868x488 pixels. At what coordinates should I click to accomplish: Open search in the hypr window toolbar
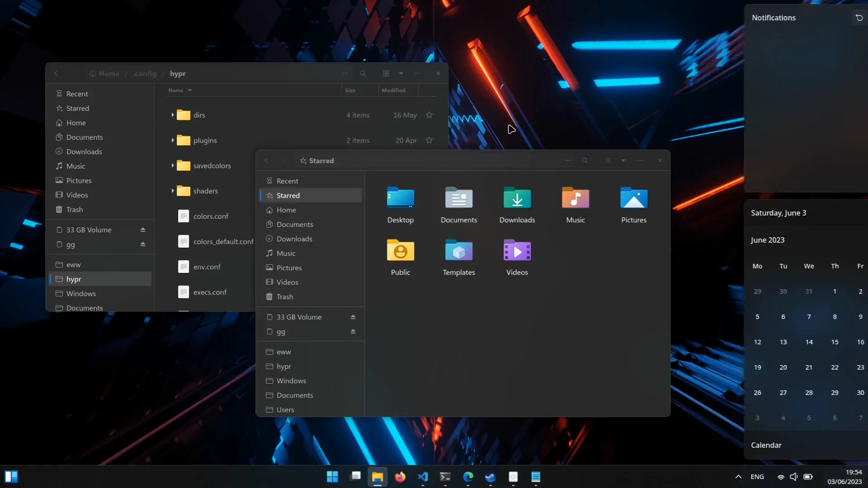coord(363,73)
